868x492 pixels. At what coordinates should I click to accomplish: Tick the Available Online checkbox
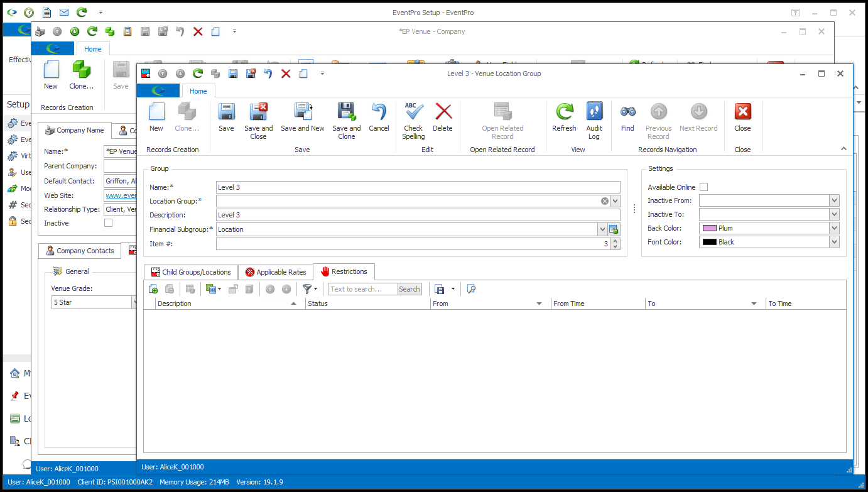coord(703,187)
